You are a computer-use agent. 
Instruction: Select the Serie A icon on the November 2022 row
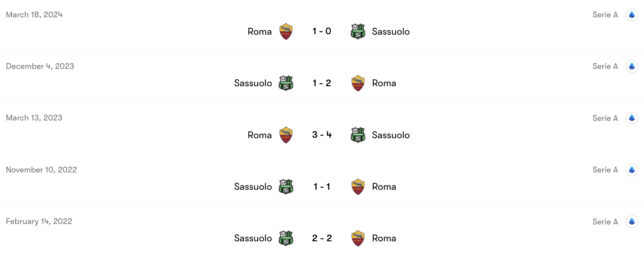(x=632, y=169)
